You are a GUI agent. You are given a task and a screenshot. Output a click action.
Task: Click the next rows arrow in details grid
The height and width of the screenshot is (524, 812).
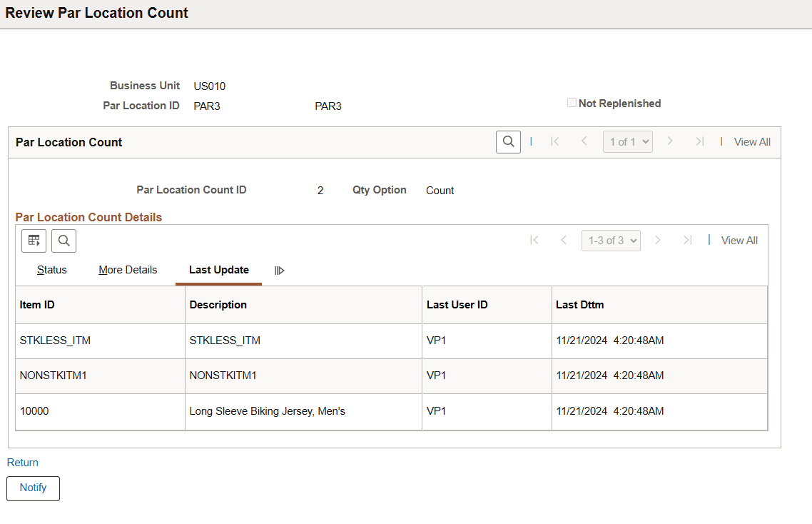point(658,240)
